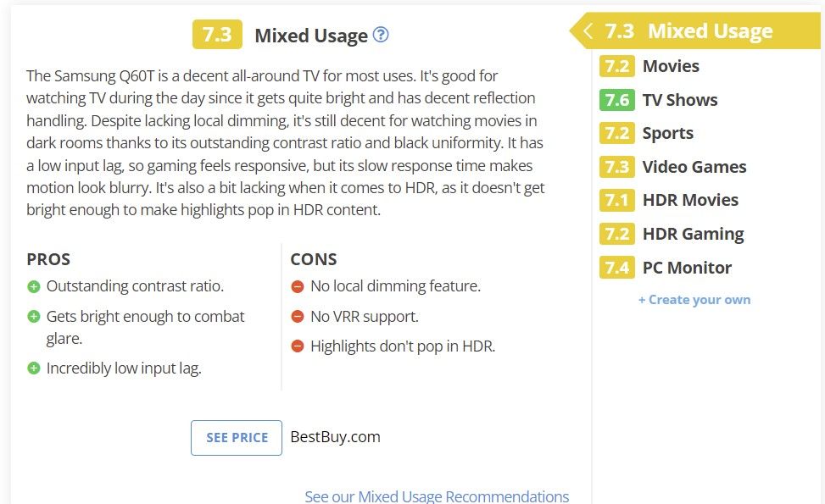Open the HDR Movies rating
The width and height of the screenshot is (825, 504).
point(690,200)
